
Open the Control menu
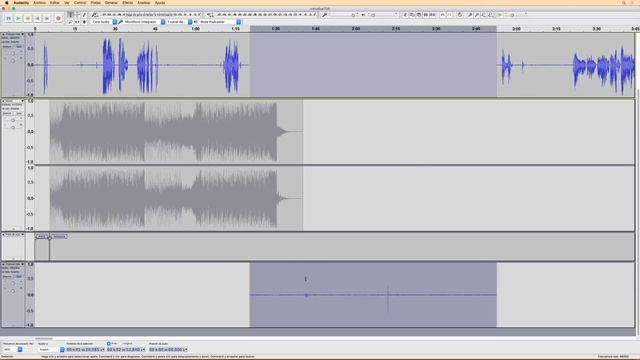tap(80, 2)
